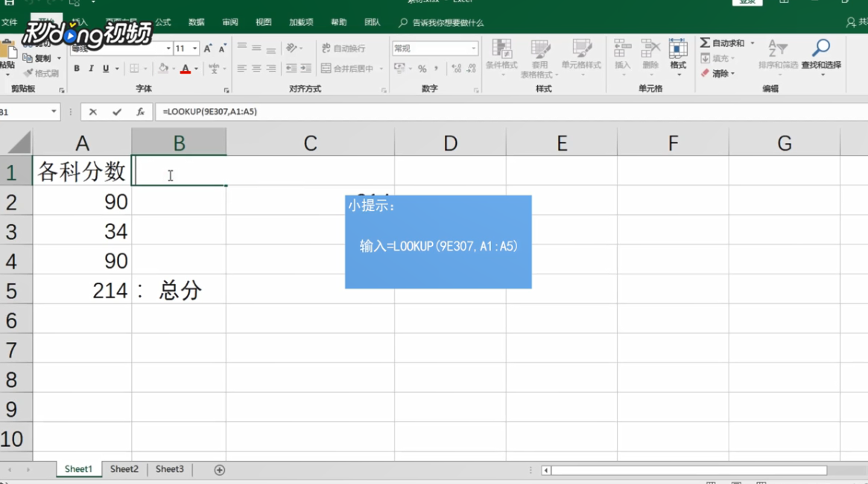Decrease font size
The width and height of the screenshot is (868, 484).
tap(222, 48)
